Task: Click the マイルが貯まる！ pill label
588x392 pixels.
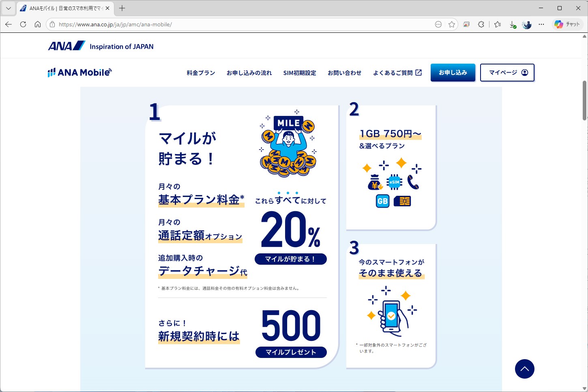Action: pyautogui.click(x=290, y=259)
